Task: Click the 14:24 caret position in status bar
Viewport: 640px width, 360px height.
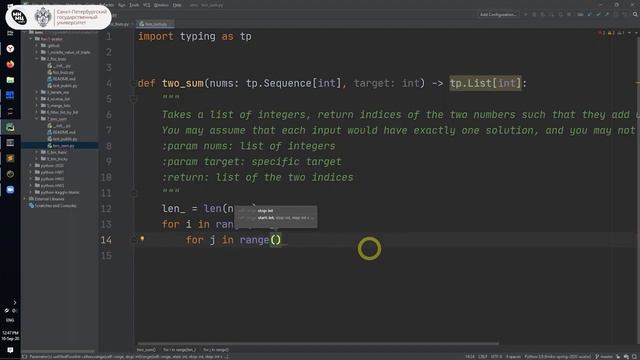Action: coord(470,356)
